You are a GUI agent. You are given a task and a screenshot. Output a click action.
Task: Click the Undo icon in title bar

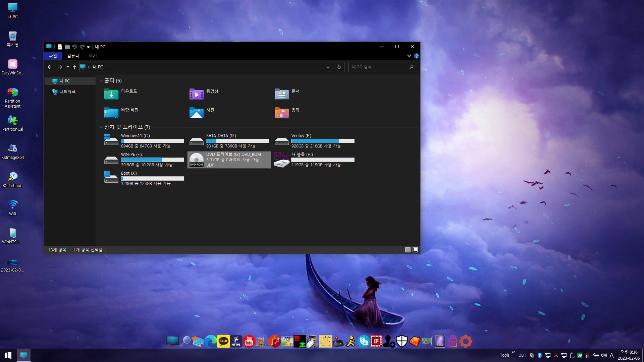tap(74, 47)
